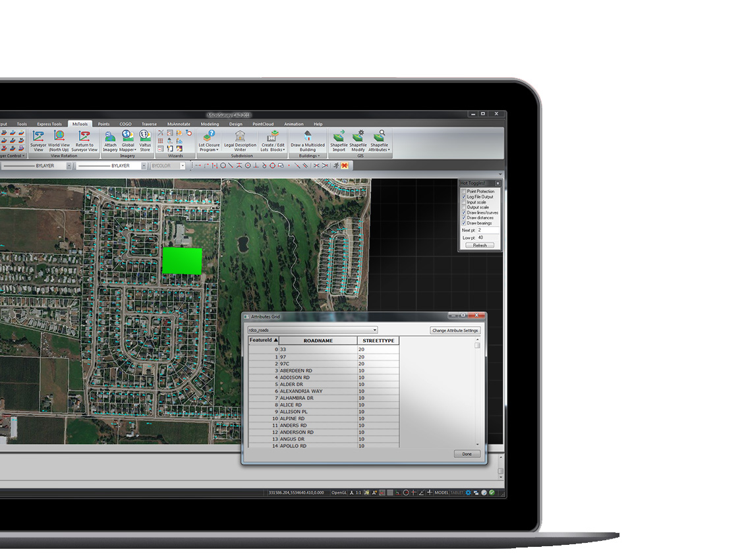
Task: Switch to the COGO ribbon tab
Action: [125, 124]
